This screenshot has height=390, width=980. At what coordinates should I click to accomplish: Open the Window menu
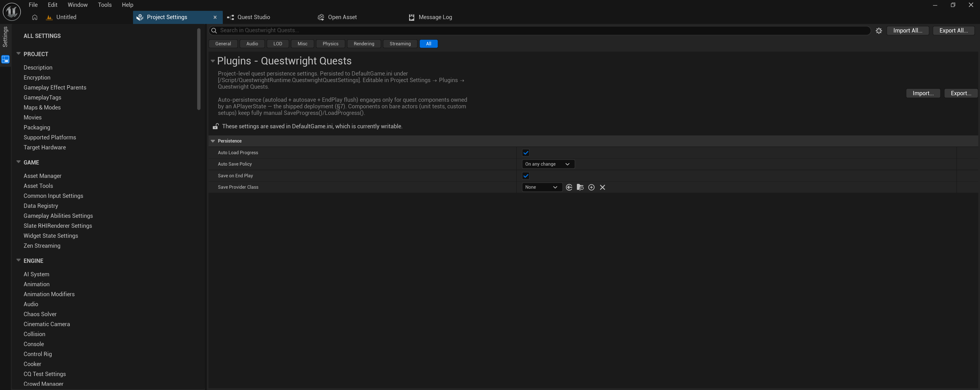pyautogui.click(x=77, y=5)
